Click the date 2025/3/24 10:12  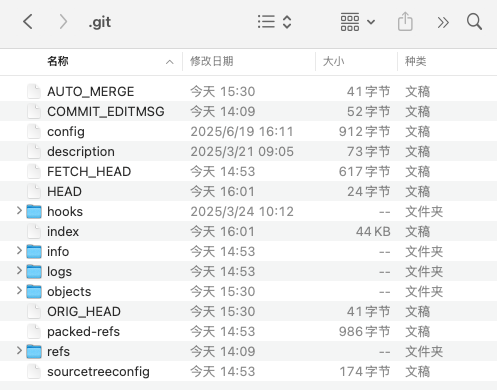point(242,212)
